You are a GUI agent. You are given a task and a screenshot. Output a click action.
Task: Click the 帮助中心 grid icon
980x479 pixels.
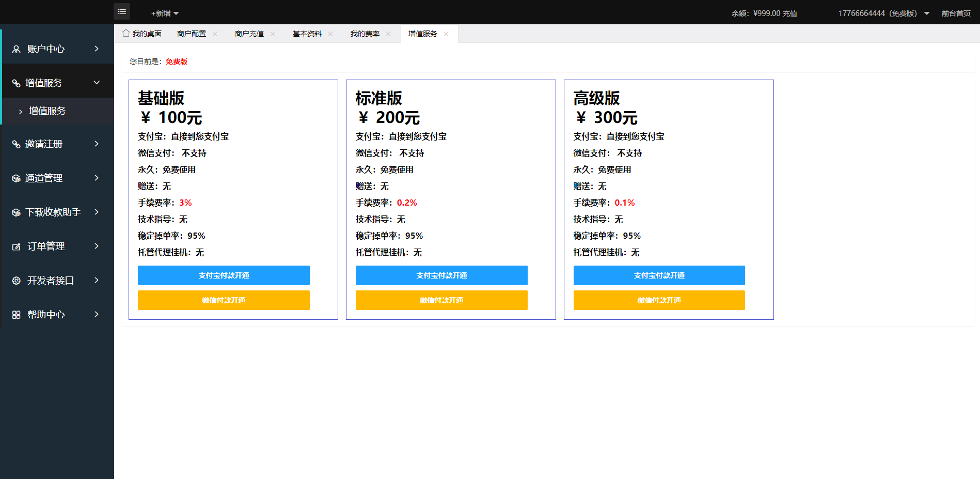[x=17, y=315]
